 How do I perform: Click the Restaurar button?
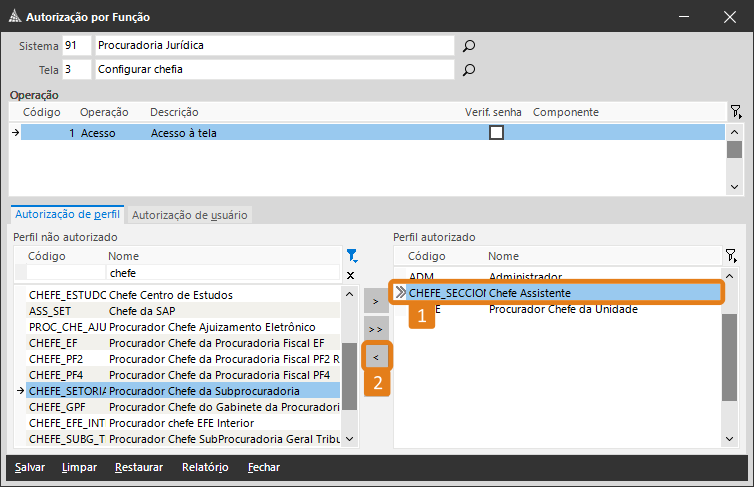click(139, 467)
